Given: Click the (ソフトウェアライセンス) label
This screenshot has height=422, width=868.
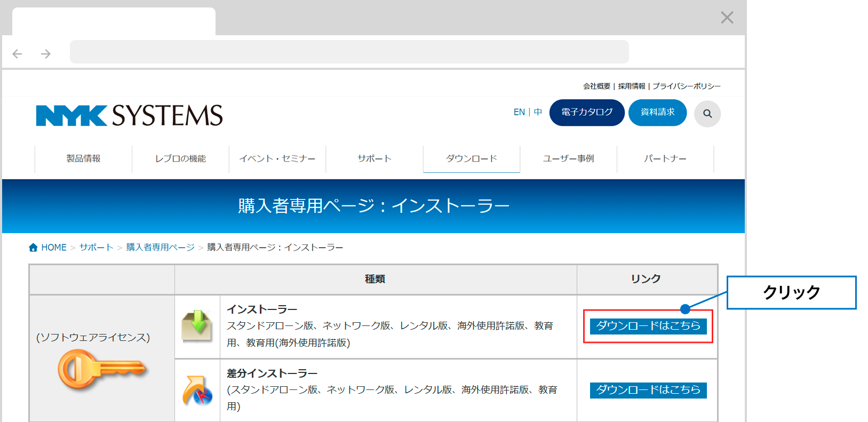Looking at the screenshot, I should click(93, 338).
